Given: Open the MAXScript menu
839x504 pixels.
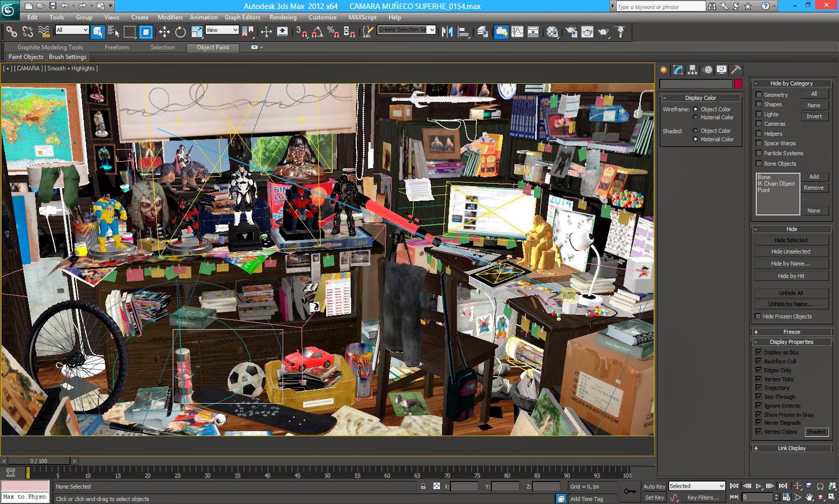Looking at the screenshot, I should click(362, 17).
